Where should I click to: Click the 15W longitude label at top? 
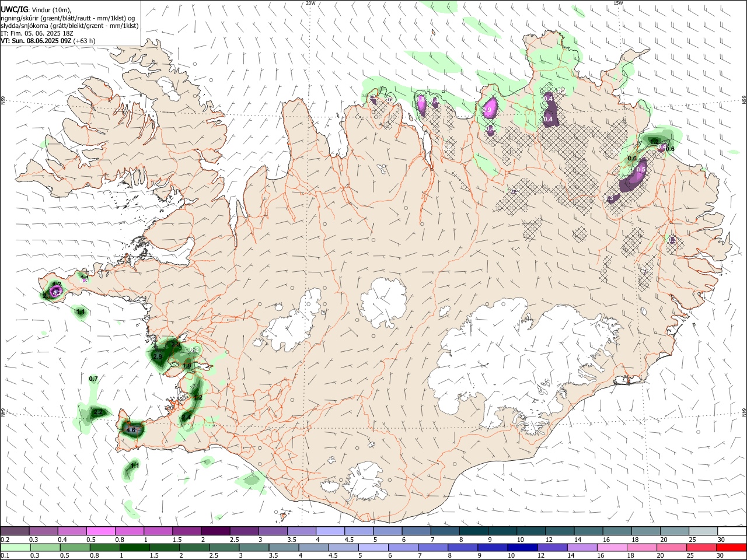coord(618,3)
